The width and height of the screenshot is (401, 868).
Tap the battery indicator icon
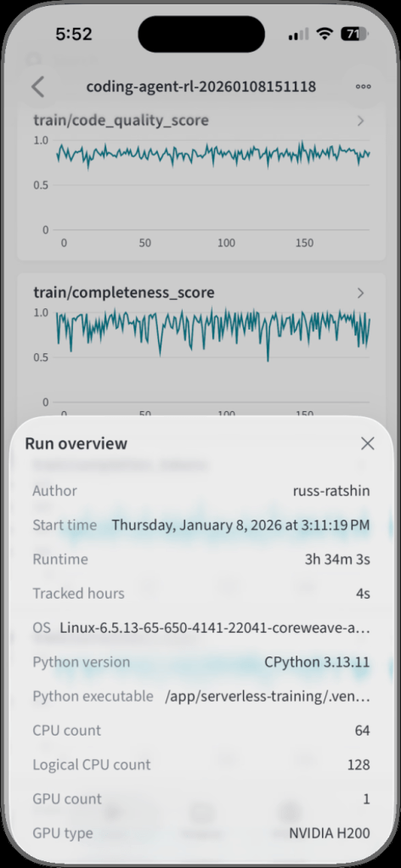353,34
